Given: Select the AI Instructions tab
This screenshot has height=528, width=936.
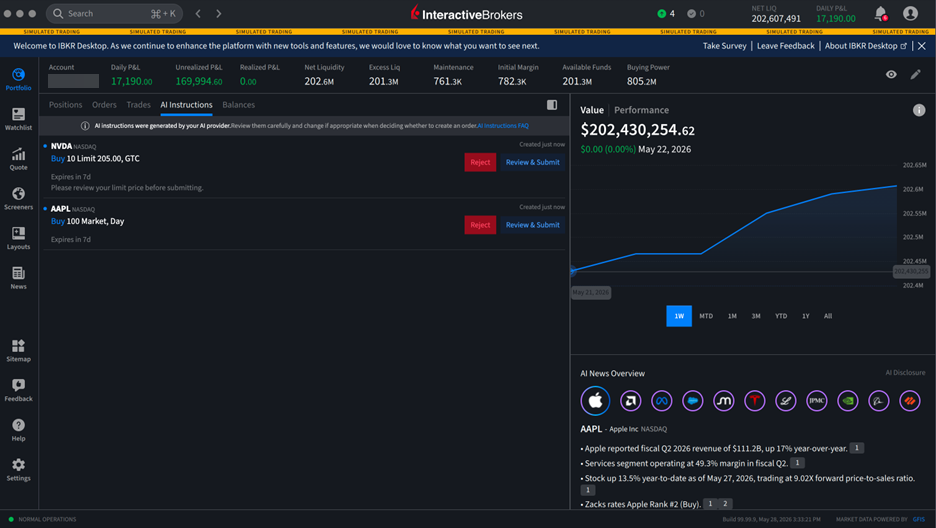Looking at the screenshot, I should click(186, 104).
